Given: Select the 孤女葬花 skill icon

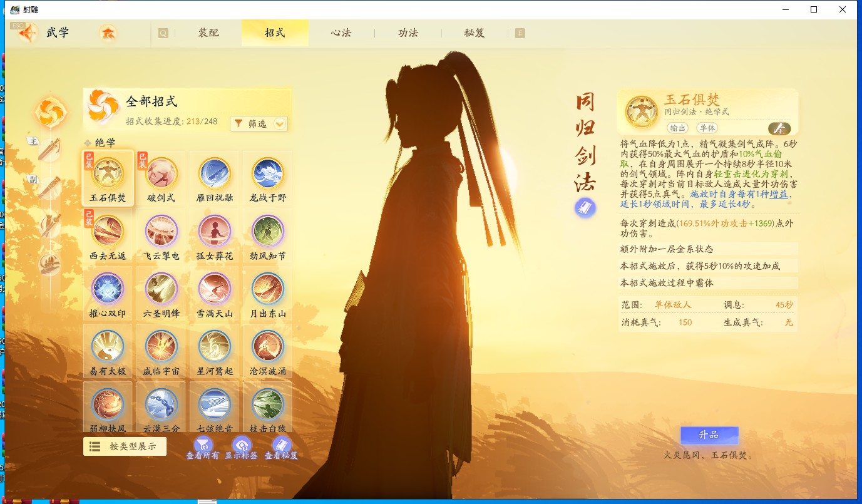Looking at the screenshot, I should point(215,230).
